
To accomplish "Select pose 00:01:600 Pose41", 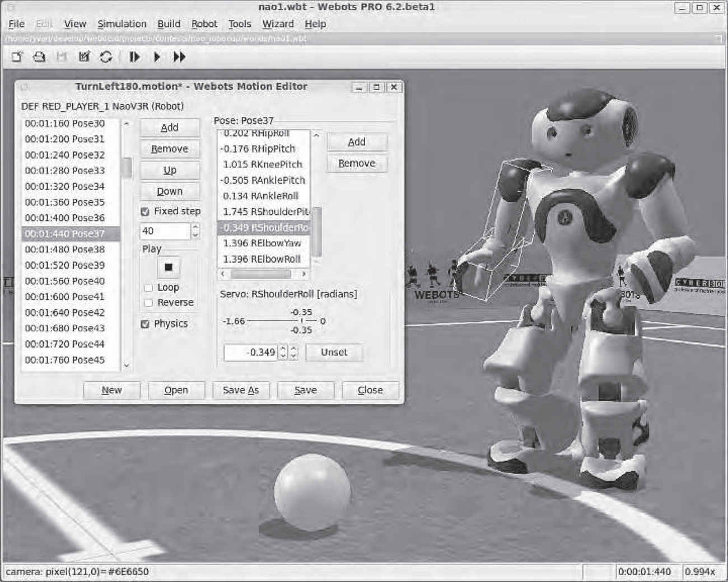I will click(x=71, y=297).
